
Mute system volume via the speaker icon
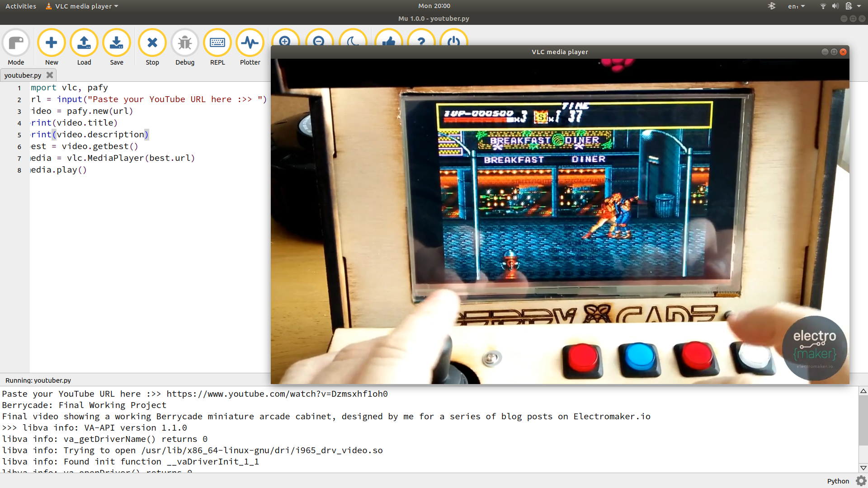coord(835,6)
